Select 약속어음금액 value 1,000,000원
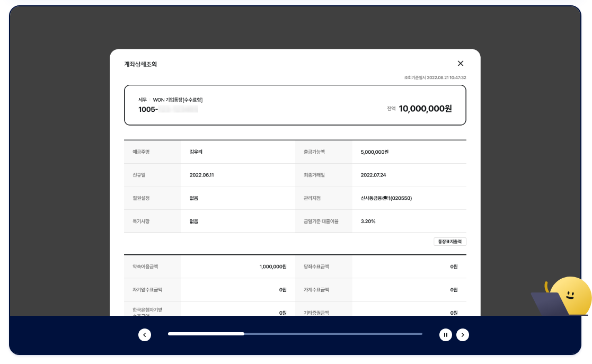 [x=273, y=267]
